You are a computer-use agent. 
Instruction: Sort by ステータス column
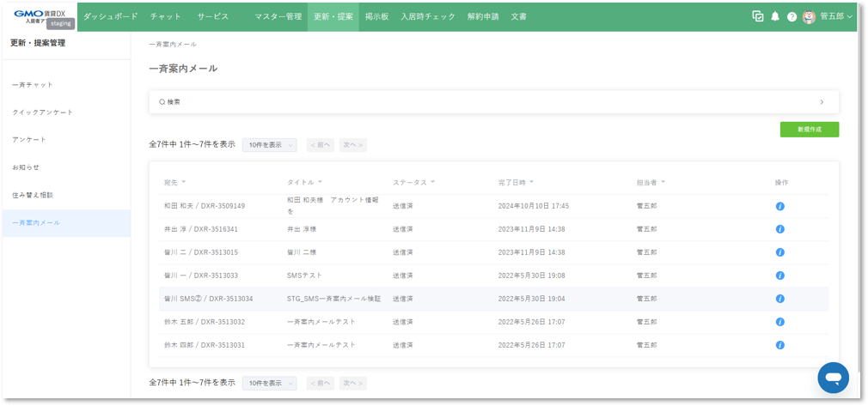[x=414, y=183]
